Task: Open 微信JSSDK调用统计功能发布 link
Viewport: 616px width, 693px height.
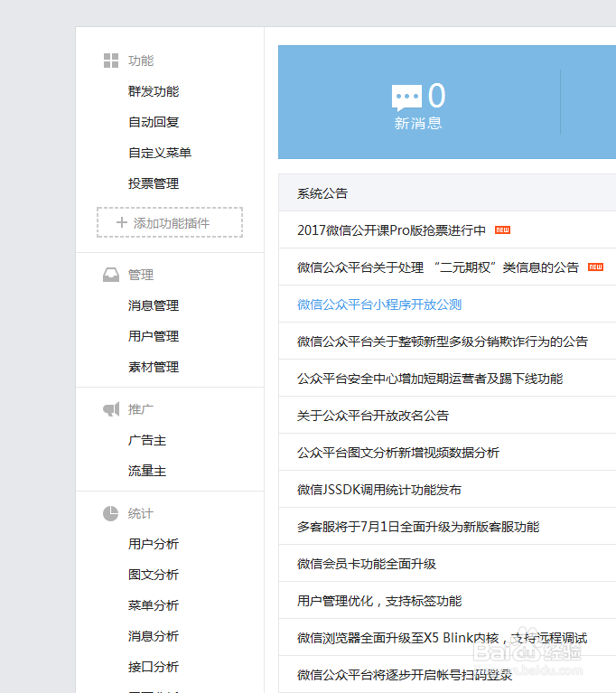Action: point(379,490)
